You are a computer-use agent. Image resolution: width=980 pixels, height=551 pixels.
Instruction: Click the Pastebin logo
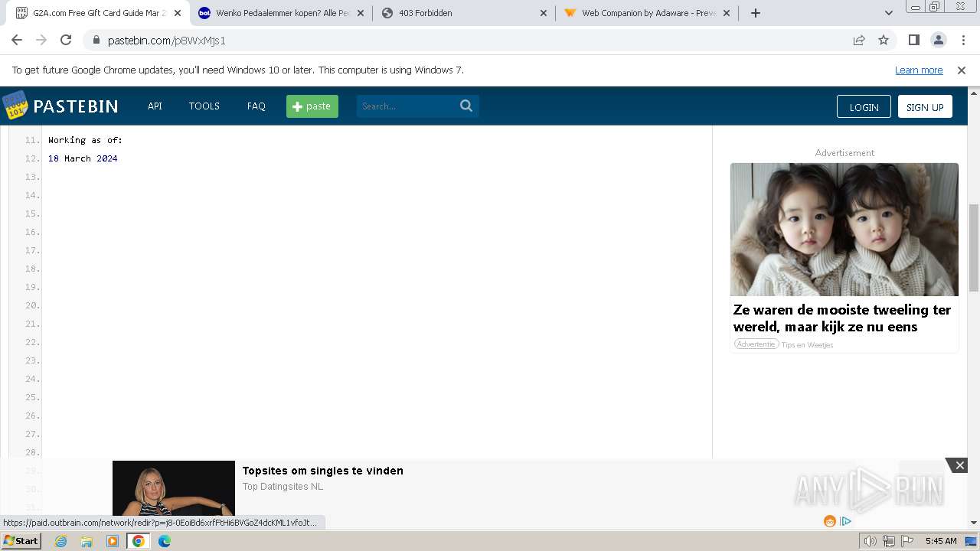tap(60, 106)
